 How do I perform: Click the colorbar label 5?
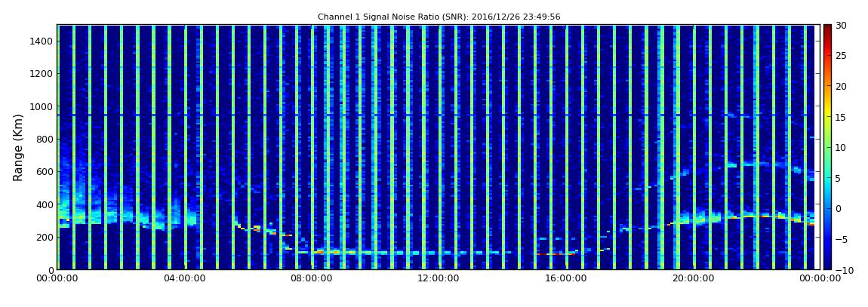pos(838,178)
